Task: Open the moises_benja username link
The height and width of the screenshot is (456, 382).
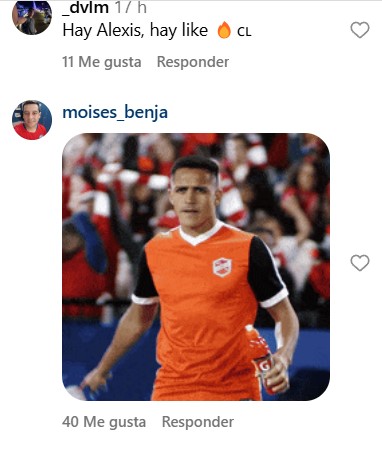Action: (115, 112)
